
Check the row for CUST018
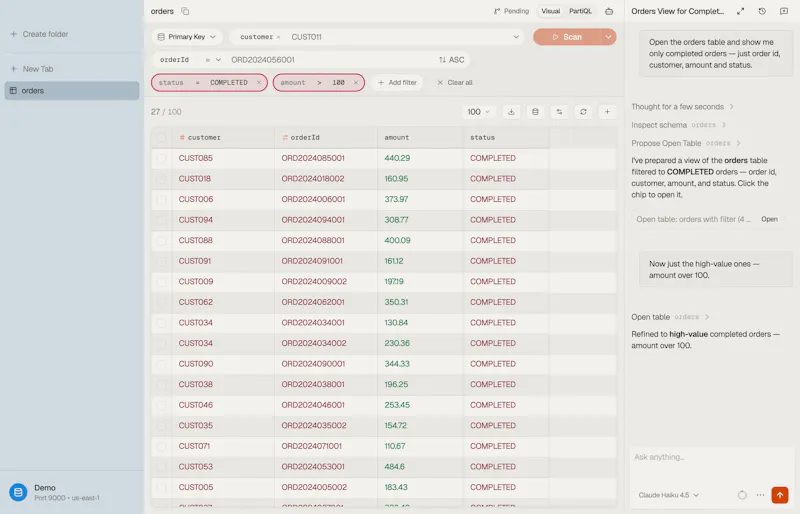pos(161,179)
